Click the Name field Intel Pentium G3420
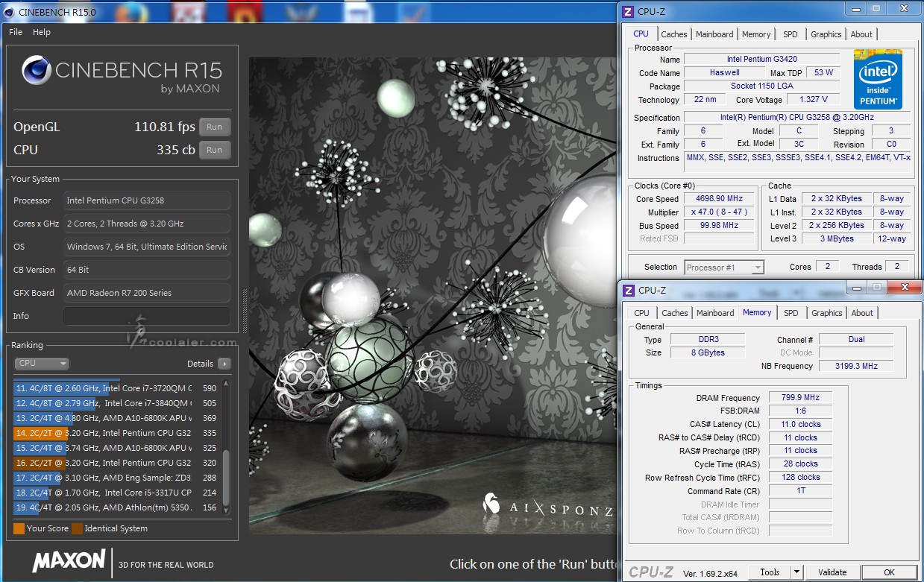This screenshot has height=582, width=924. point(762,59)
